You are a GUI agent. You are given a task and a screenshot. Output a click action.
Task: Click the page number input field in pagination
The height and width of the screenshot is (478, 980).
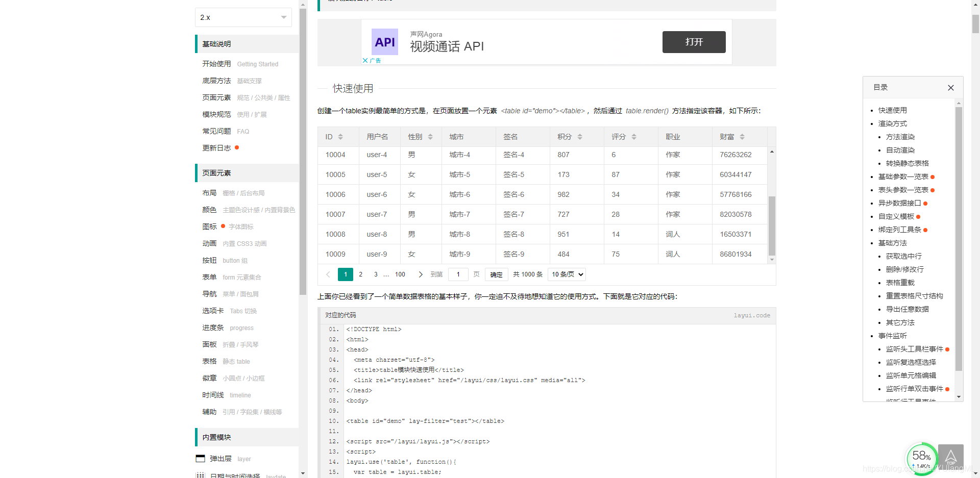pos(458,274)
